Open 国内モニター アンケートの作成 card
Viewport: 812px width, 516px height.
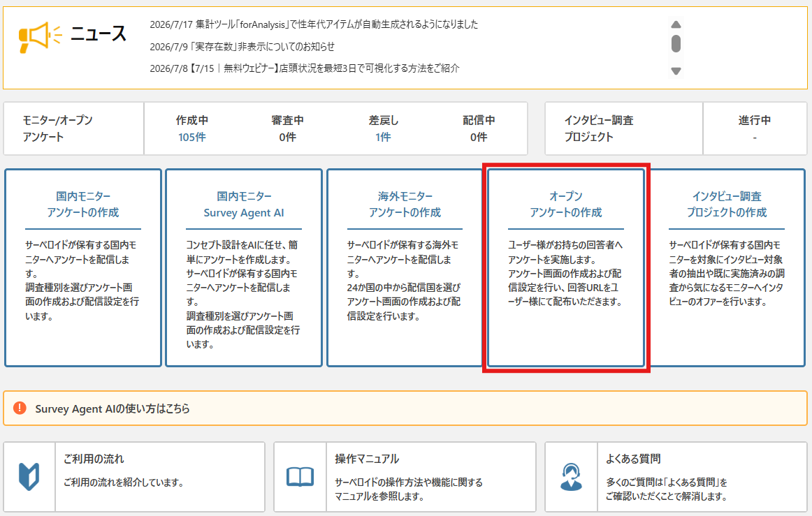click(83, 267)
